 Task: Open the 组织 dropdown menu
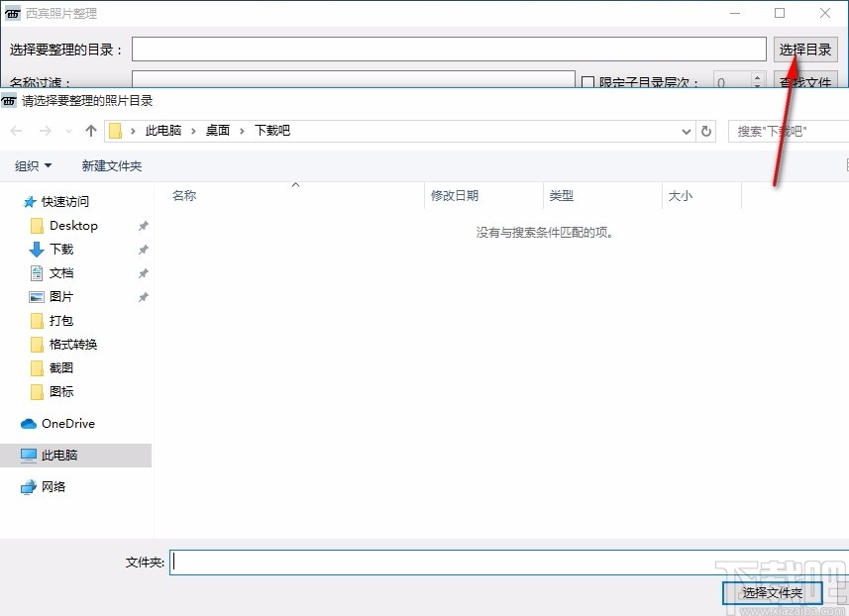pyautogui.click(x=33, y=164)
